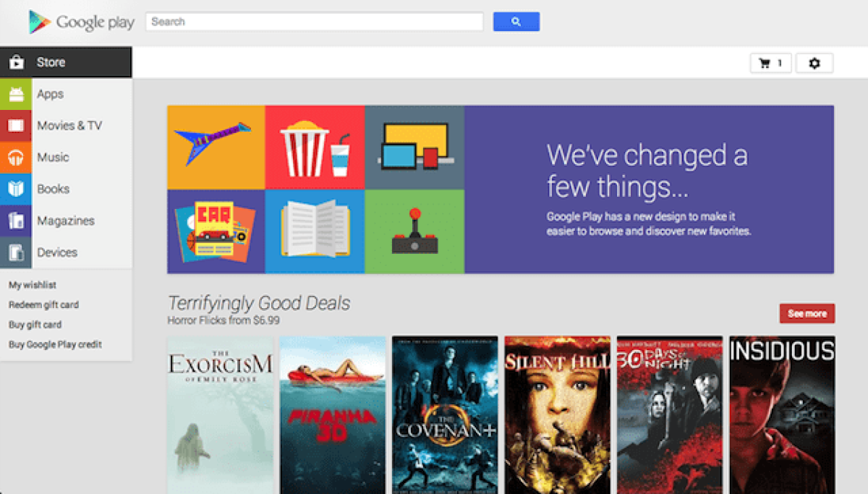Click the blue Books icon
The width and height of the screenshot is (868, 494).
(16, 189)
